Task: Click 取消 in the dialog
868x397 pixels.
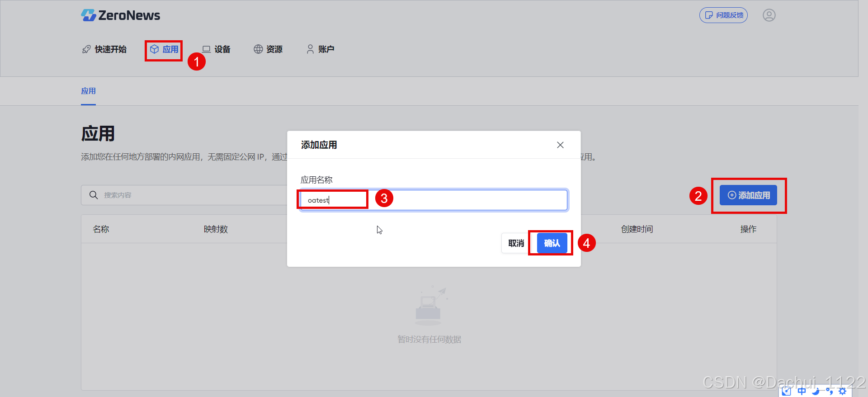Action: pos(516,243)
